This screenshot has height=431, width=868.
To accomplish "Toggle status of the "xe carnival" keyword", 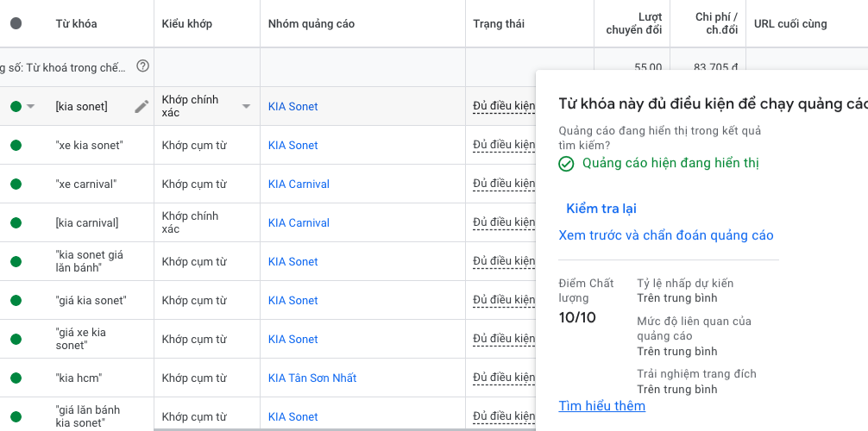I will [x=16, y=184].
